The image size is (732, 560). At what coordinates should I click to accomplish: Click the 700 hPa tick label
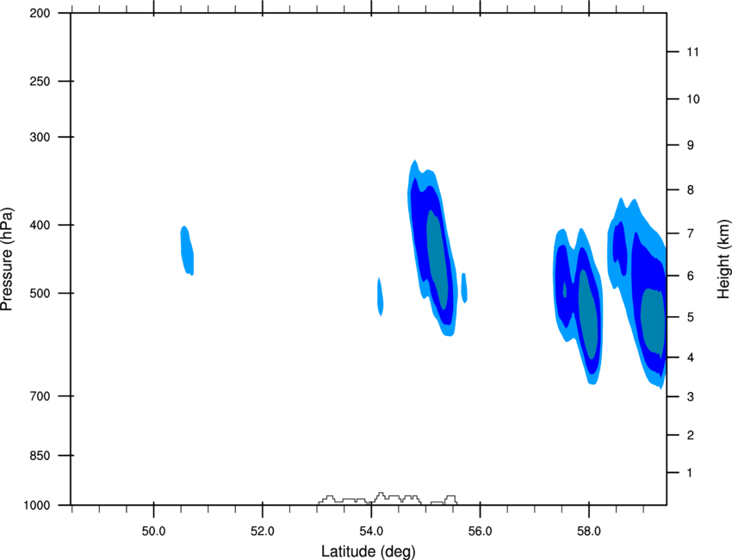[40, 396]
